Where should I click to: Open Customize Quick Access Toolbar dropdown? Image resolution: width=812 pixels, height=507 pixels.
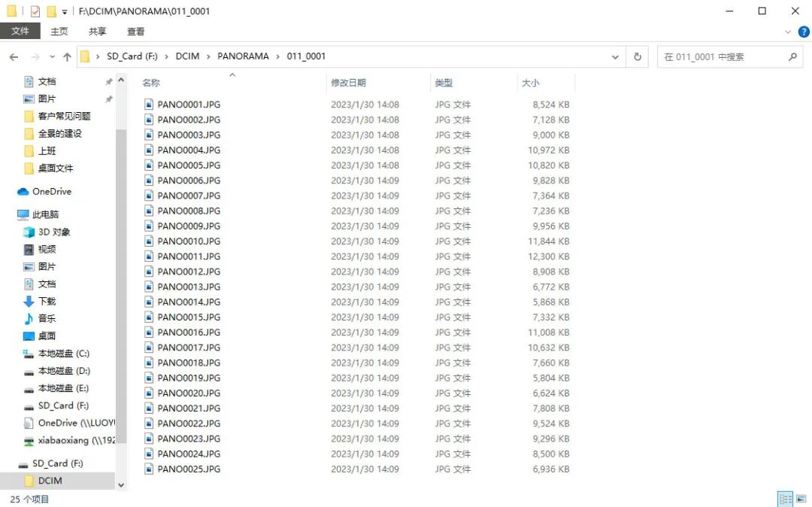(65, 11)
